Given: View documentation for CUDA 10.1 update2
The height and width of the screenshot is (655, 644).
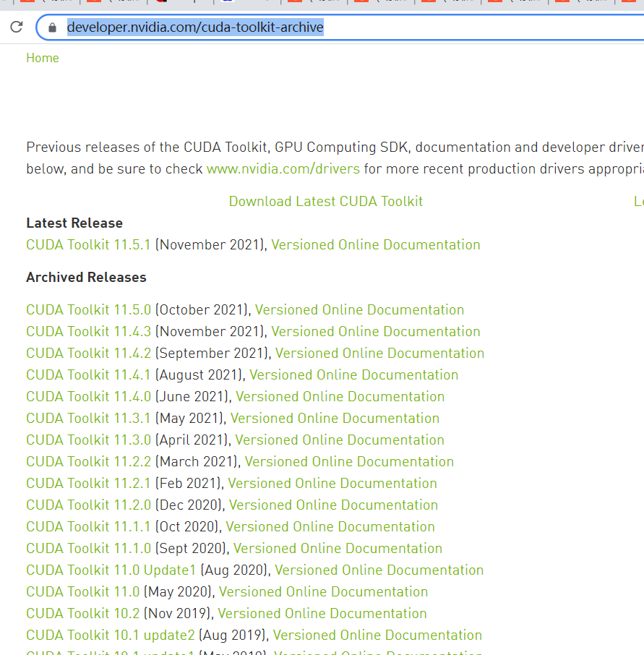Looking at the screenshot, I should coord(377,635).
